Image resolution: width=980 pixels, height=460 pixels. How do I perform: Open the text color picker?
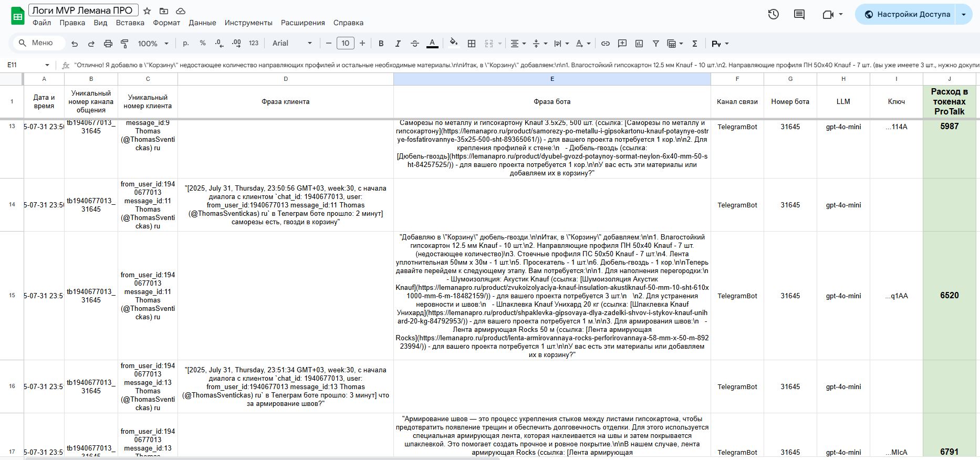[432, 43]
